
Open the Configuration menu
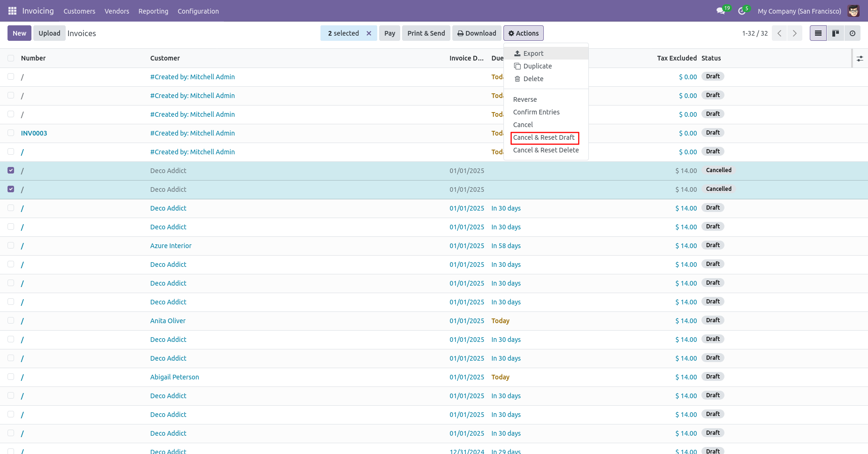(198, 11)
